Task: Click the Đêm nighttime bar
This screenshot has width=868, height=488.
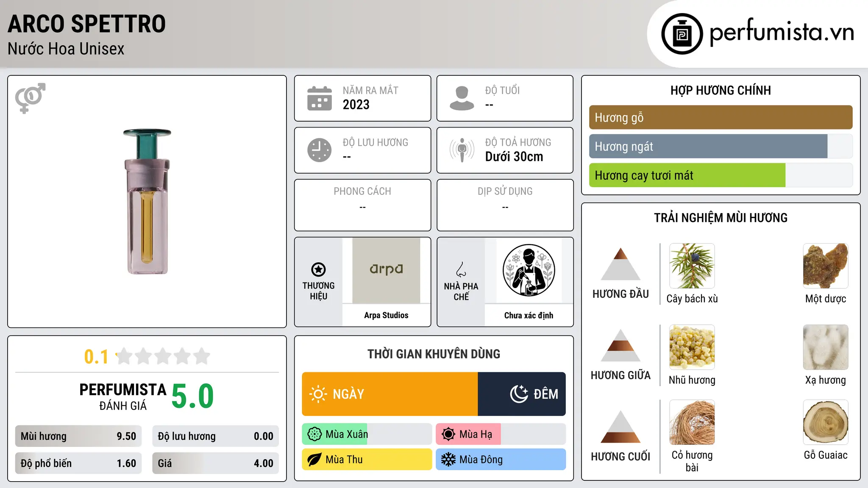Action: click(522, 394)
